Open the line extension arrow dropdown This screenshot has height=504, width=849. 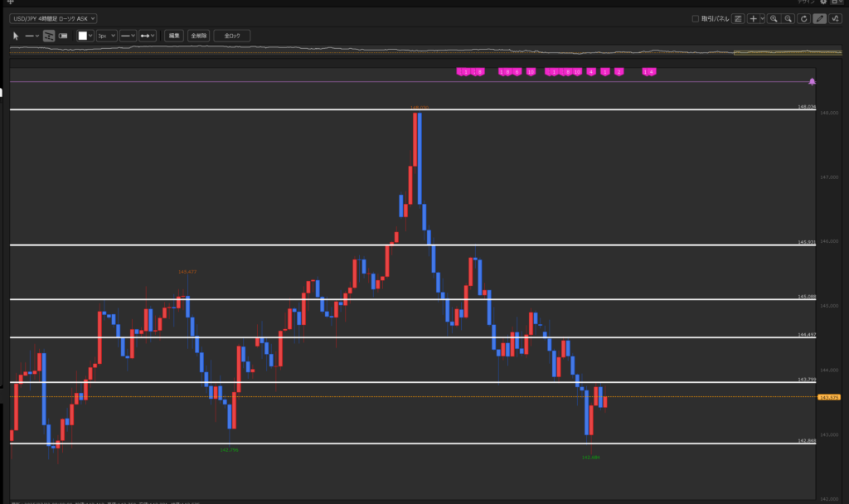(148, 36)
